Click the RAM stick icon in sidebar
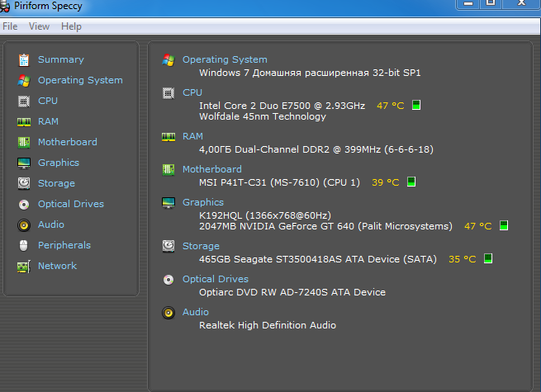The image size is (541, 392). [x=24, y=121]
